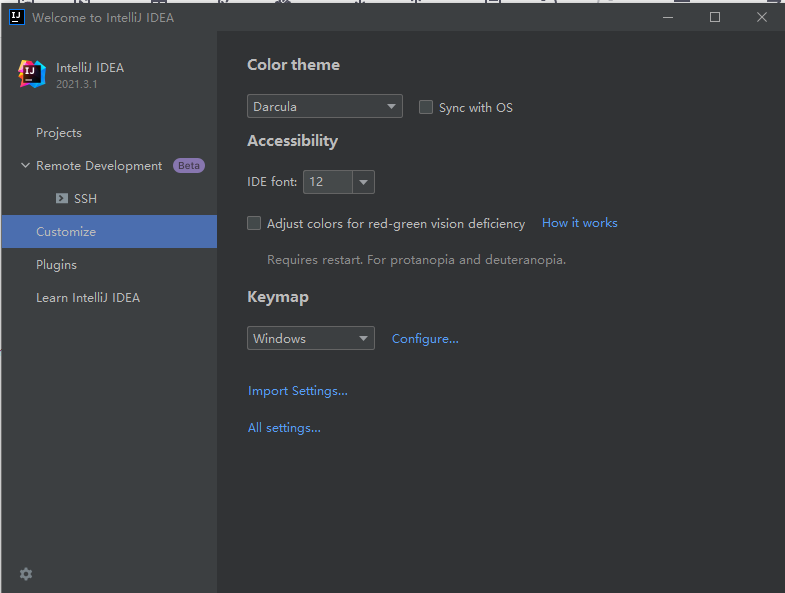Close the Welcome to IntelliJ IDEA window
This screenshot has width=785, height=593.
pyautogui.click(x=761, y=17)
